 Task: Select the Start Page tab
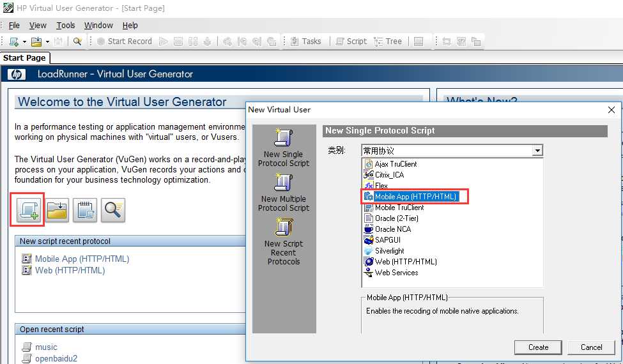click(25, 58)
